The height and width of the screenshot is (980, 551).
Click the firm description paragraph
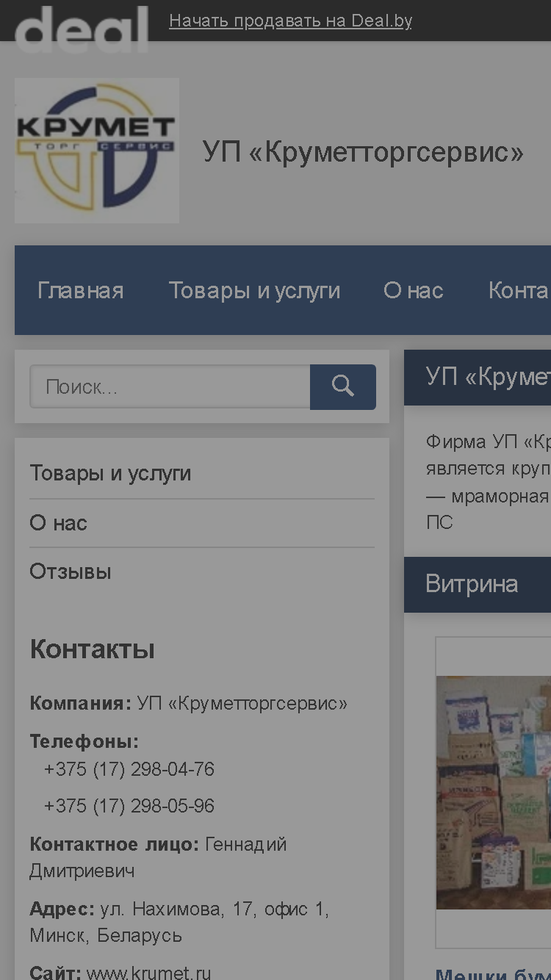(489, 482)
